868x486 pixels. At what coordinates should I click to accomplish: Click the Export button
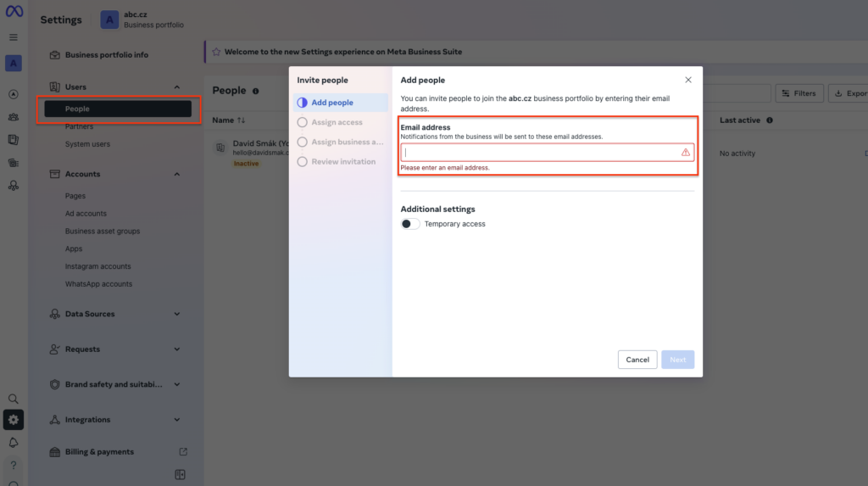coord(849,93)
